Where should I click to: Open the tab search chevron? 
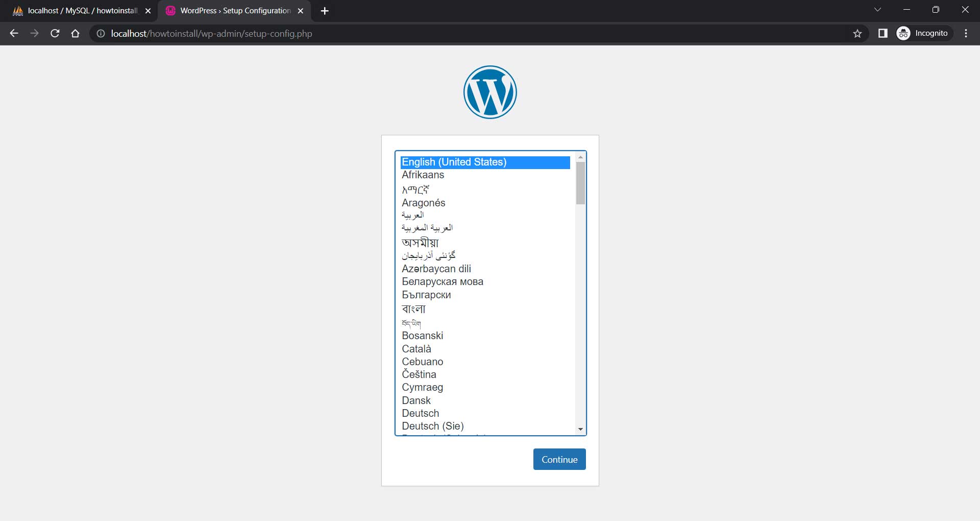[x=878, y=9]
